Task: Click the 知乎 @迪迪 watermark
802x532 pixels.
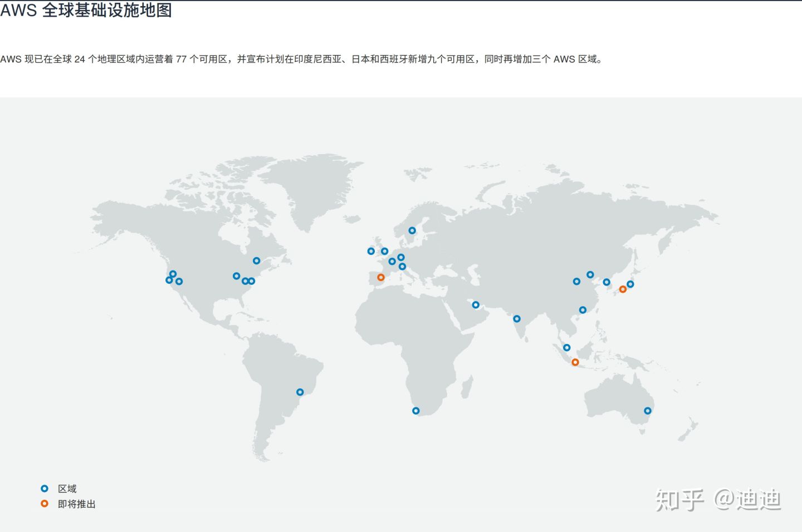Action: click(718, 500)
